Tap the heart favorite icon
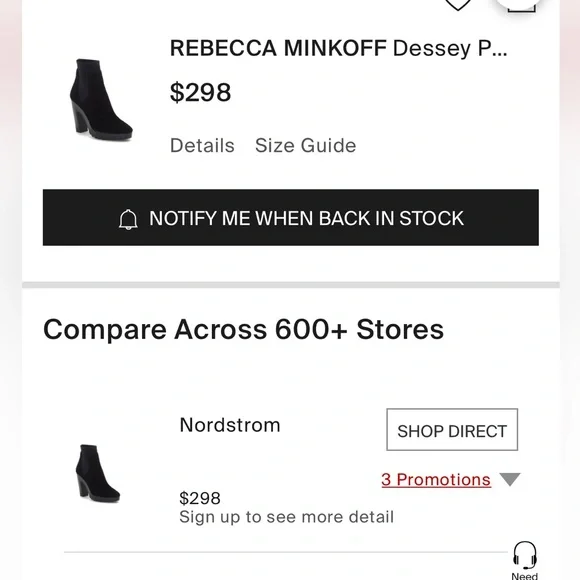Image resolution: width=580 pixels, height=580 pixels. [x=458, y=4]
